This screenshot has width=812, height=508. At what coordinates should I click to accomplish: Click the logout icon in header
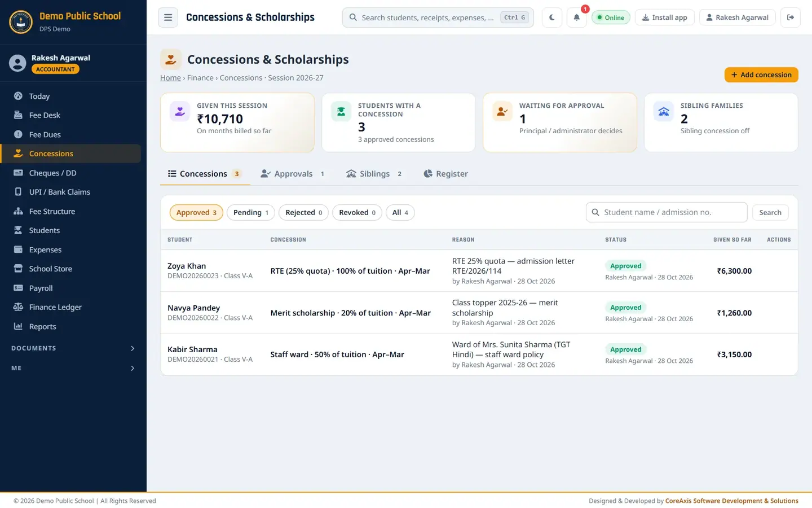tap(791, 17)
